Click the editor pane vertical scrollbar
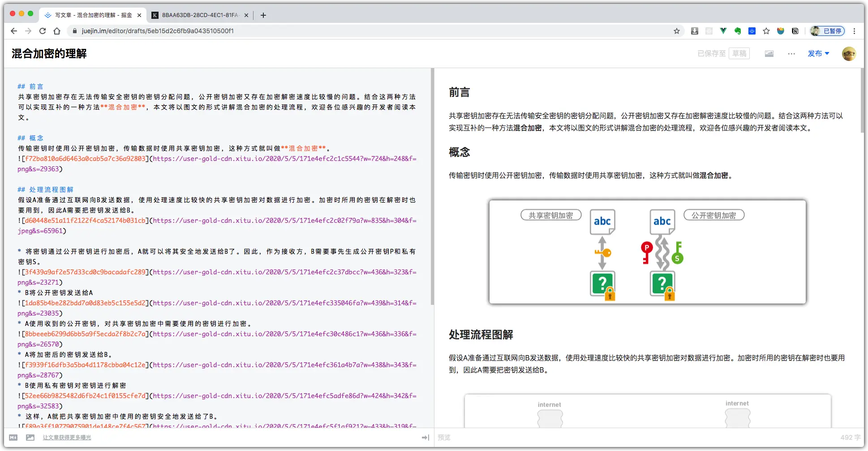 pos(432,186)
